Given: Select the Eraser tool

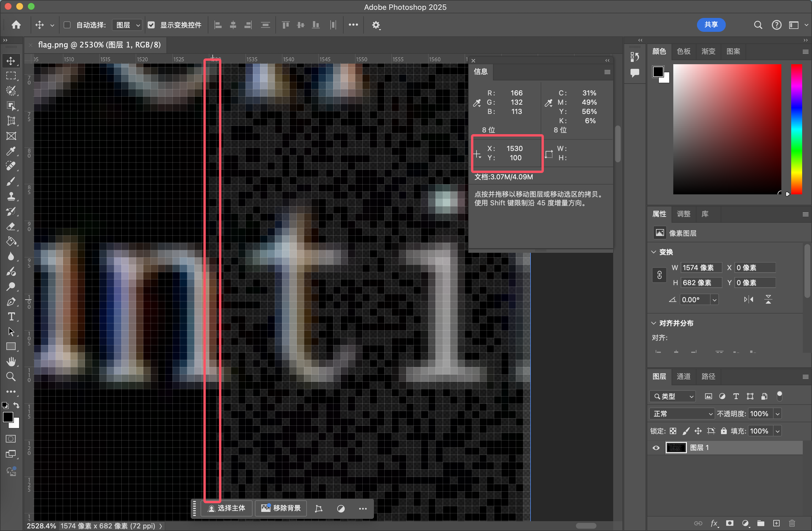Looking at the screenshot, I should 11,227.
